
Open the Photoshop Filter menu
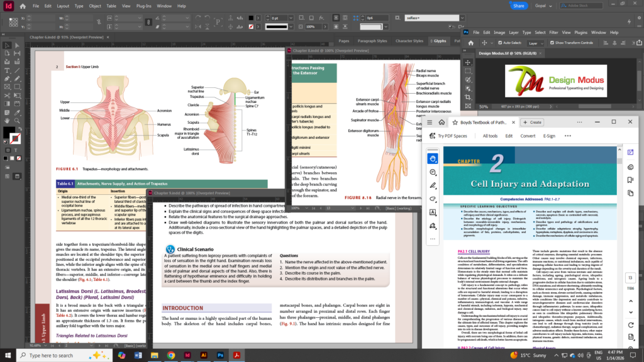pyautogui.click(x=553, y=33)
